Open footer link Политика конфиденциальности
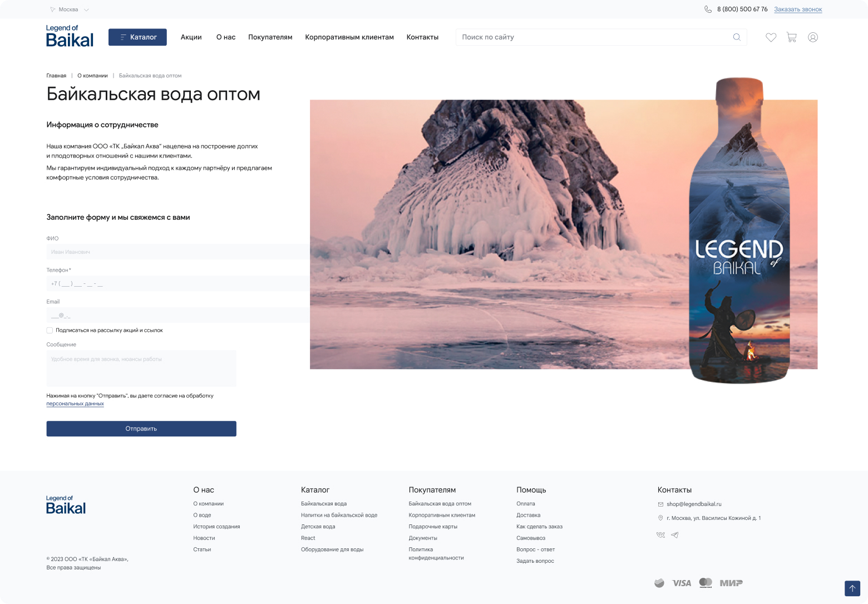 pos(436,553)
